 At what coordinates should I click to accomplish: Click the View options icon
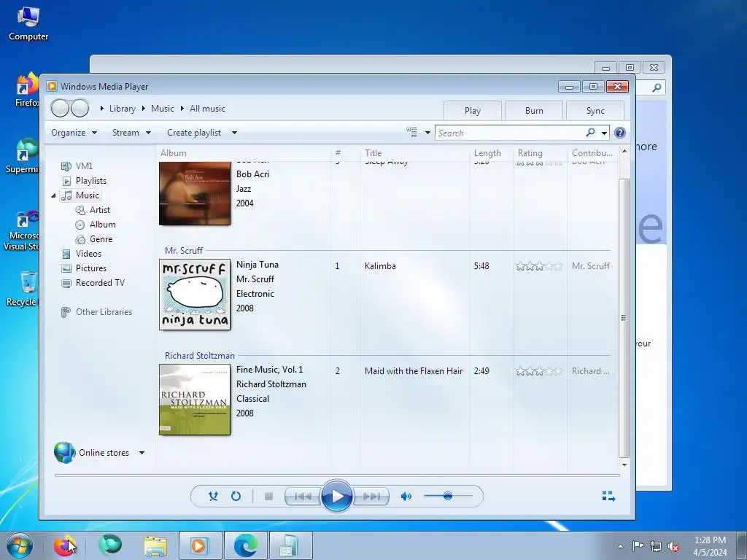pos(411,133)
